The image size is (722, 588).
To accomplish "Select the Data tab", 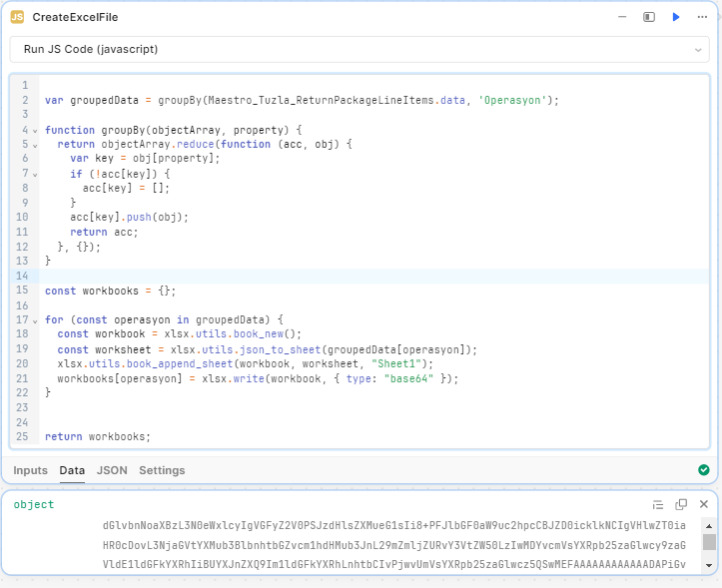I will pyautogui.click(x=72, y=470).
